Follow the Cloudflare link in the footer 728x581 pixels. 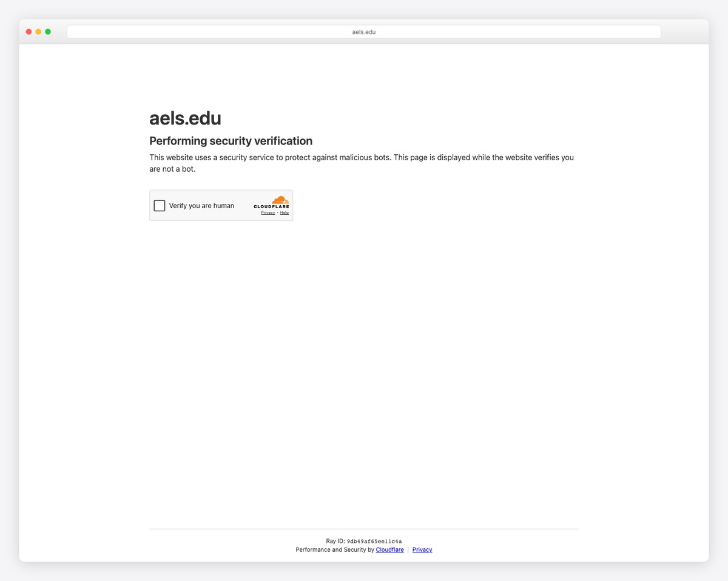pos(390,550)
